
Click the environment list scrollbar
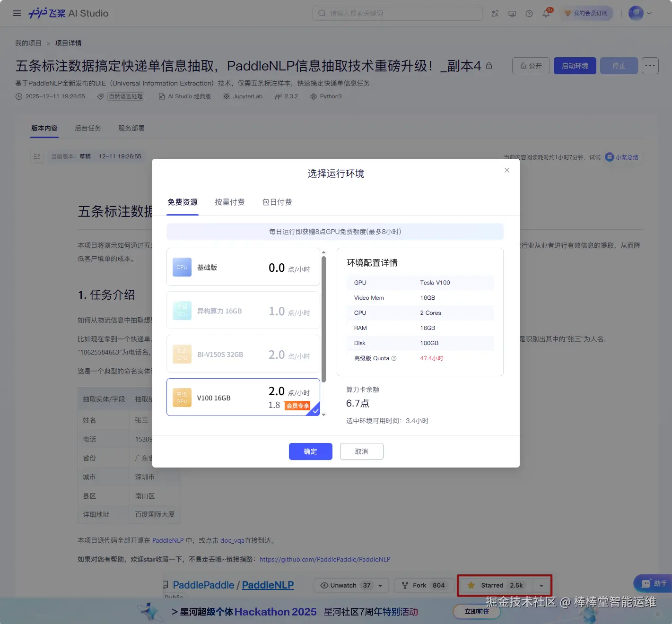coord(323,319)
